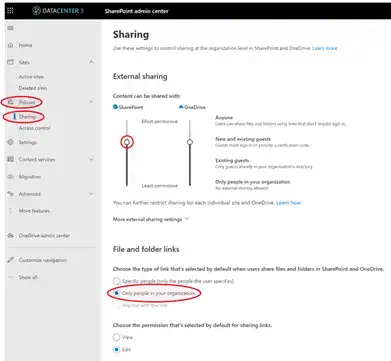Choose View as default link permission
This screenshot has width=391, height=361.
116,337
